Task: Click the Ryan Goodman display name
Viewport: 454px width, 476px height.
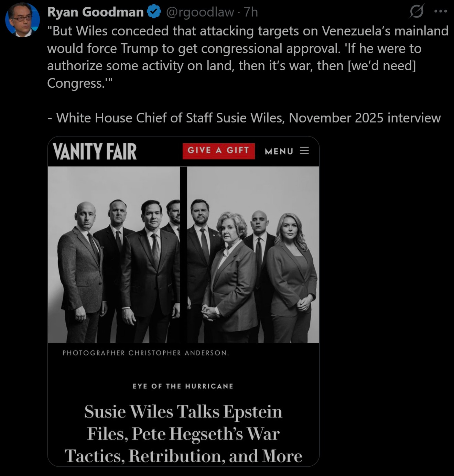Action: pos(95,12)
